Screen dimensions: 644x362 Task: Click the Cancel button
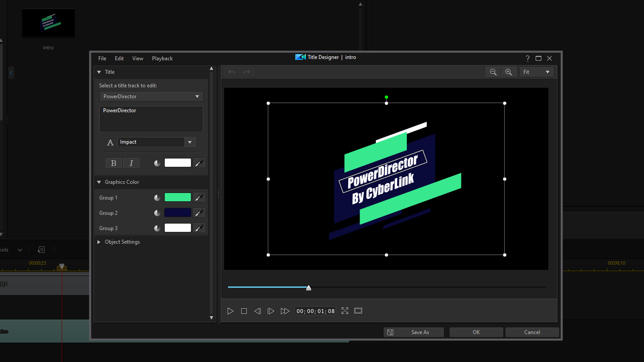coord(532,332)
